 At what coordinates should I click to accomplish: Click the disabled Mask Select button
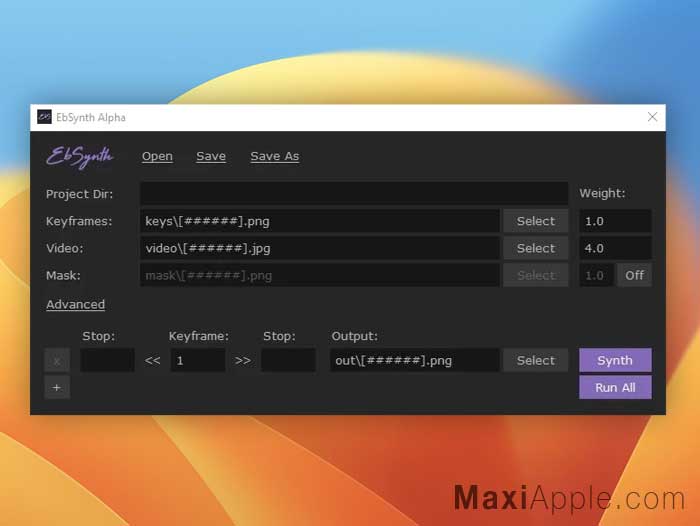pyautogui.click(x=535, y=275)
